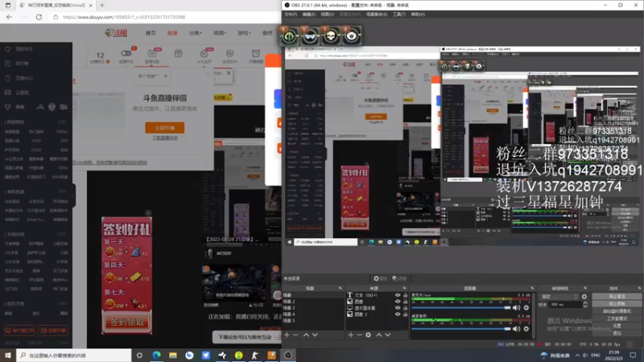Open the Help menu in OBS
The width and height of the screenshot is (644, 362).
pyautogui.click(x=418, y=14)
